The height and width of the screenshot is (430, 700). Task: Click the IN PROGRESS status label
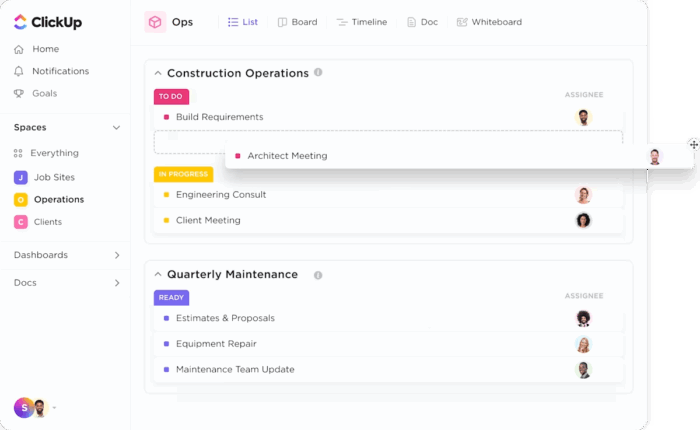(183, 174)
